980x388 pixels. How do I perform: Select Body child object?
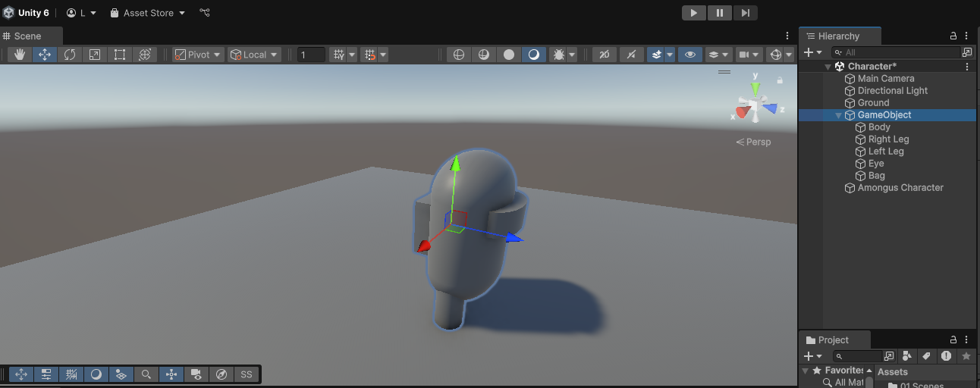[x=879, y=127]
